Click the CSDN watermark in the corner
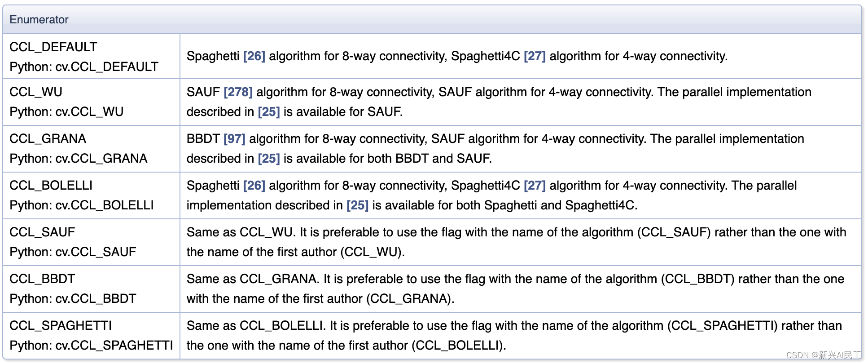868x364 pixels. (x=823, y=355)
